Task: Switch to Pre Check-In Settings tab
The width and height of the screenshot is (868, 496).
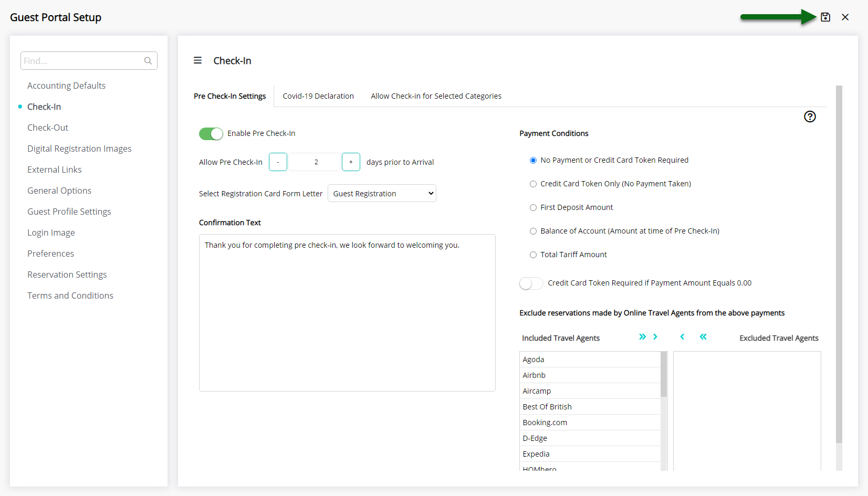Action: 229,96
